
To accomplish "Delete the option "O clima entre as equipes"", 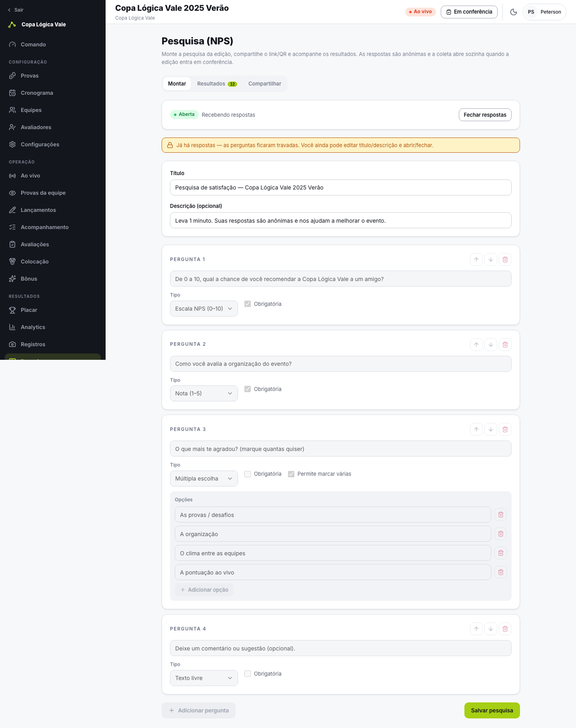I will click(501, 553).
